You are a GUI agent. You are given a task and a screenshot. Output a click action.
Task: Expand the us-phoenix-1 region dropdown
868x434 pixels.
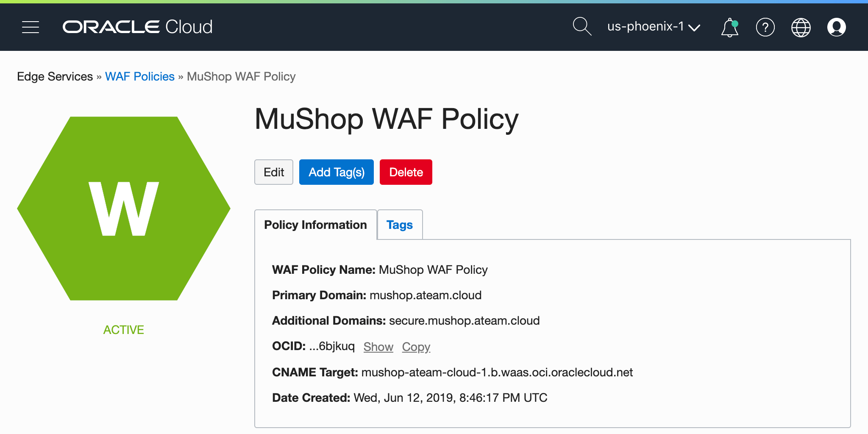coord(653,27)
